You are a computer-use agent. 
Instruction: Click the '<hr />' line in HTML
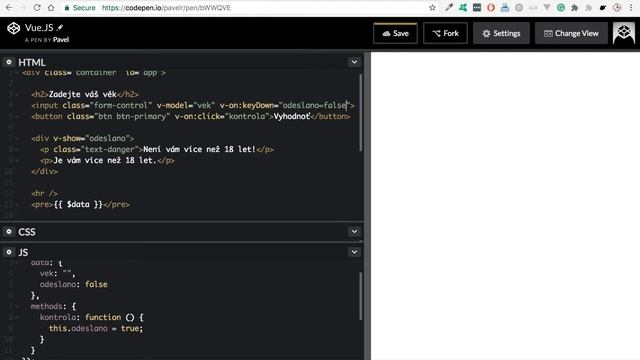(44, 193)
